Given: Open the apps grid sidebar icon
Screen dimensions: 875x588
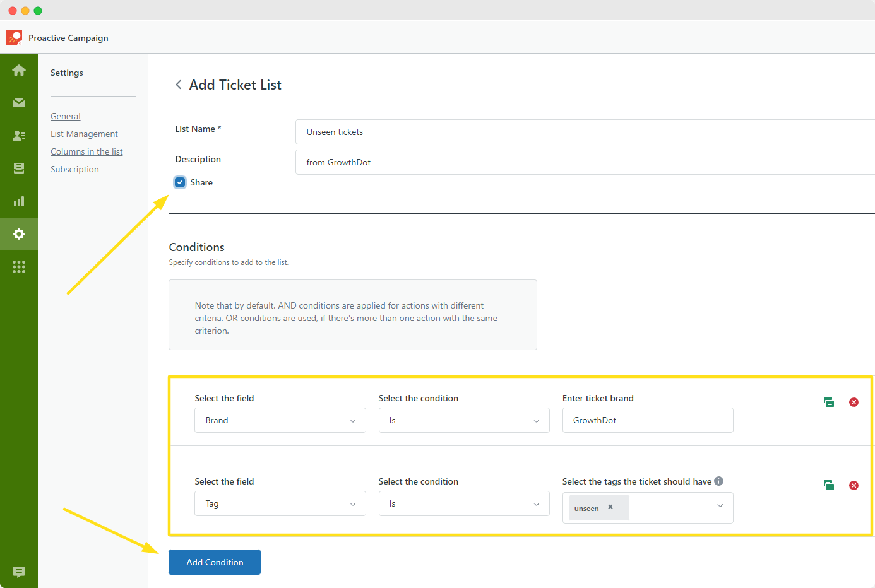Looking at the screenshot, I should [19, 267].
